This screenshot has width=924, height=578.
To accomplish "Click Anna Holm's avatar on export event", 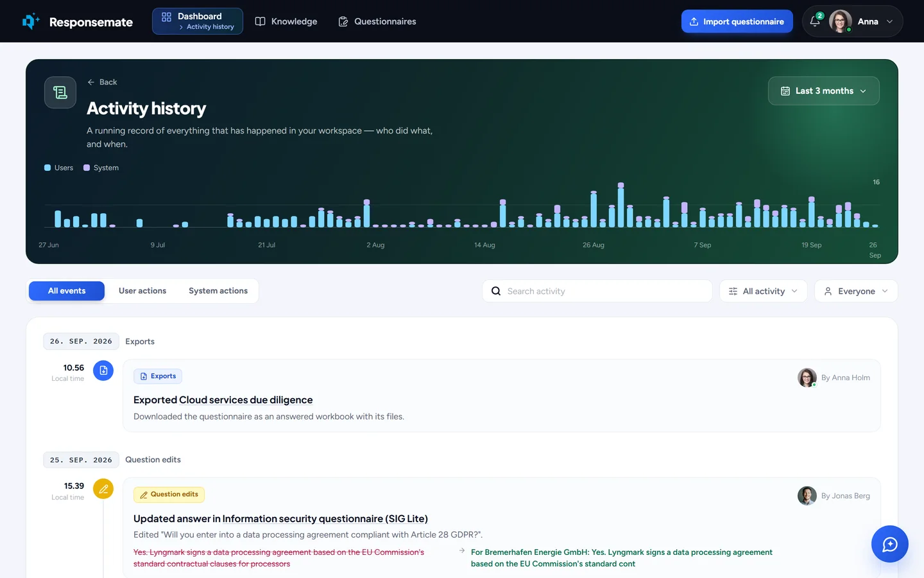I will (x=807, y=378).
